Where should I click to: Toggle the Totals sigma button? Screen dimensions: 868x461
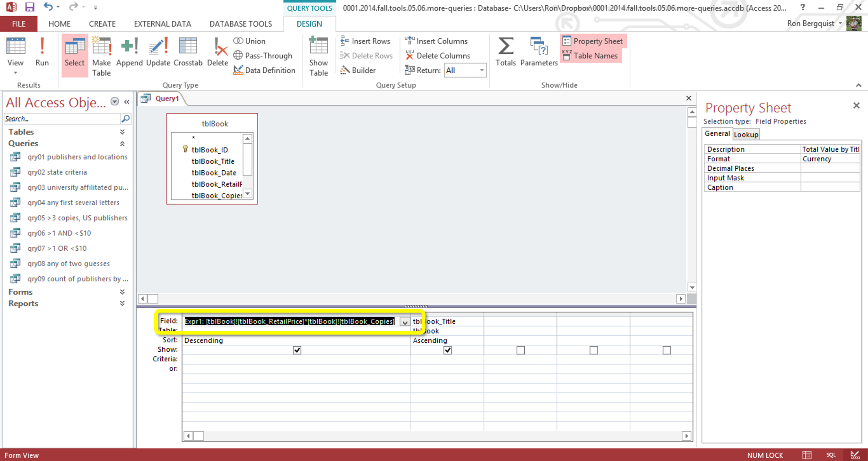coord(505,52)
